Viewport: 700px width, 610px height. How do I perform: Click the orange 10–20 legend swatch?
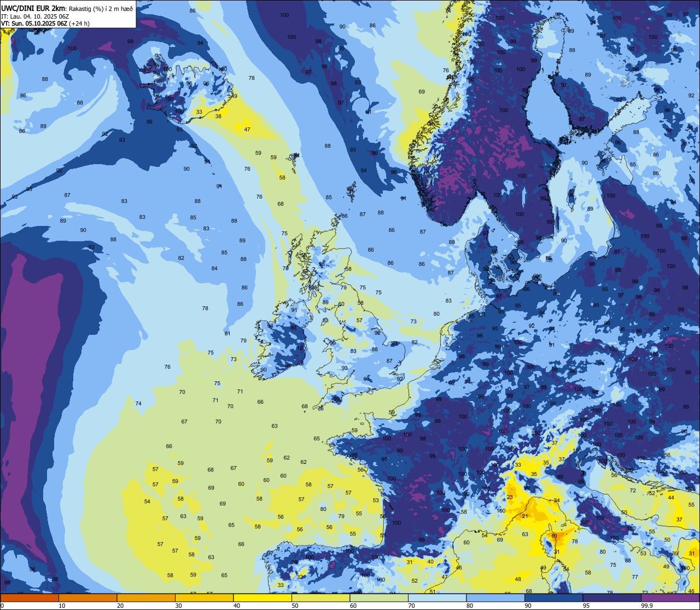coord(87,597)
